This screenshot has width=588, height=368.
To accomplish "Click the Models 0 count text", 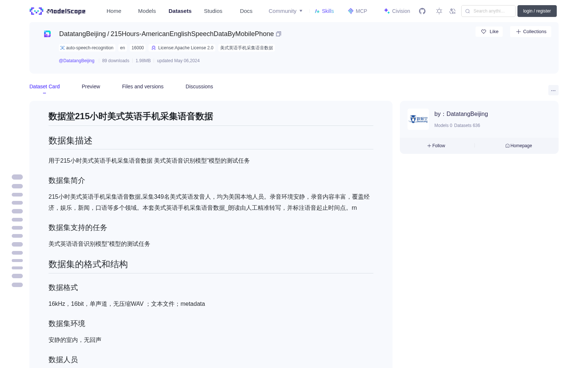I will [443, 125].
